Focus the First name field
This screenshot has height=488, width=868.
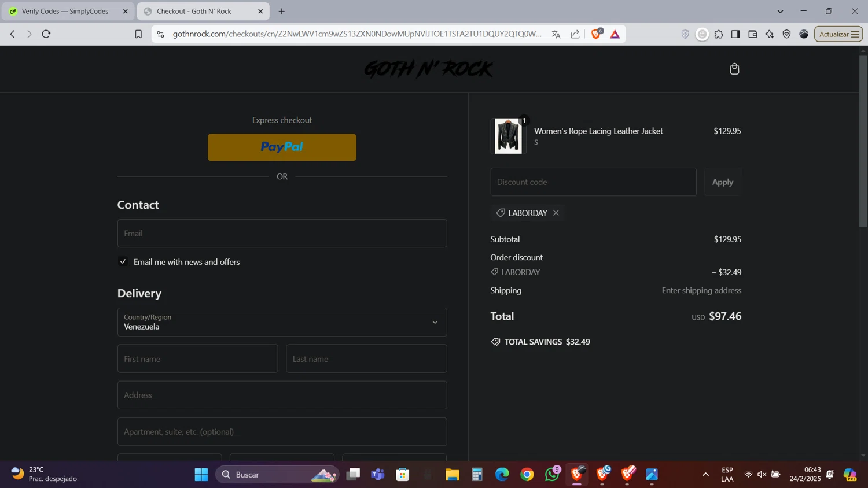click(197, 358)
